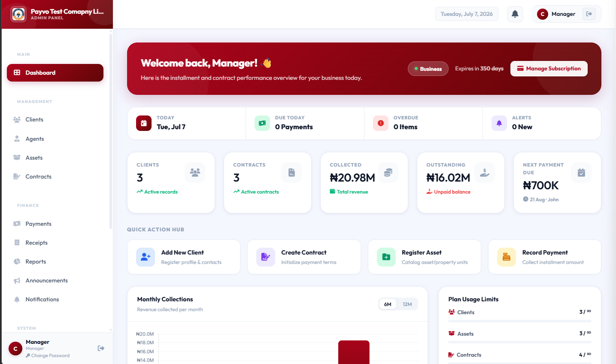This screenshot has width=616, height=364.
Task: Click the '21 Aug · John' due date text
Action: (x=544, y=200)
